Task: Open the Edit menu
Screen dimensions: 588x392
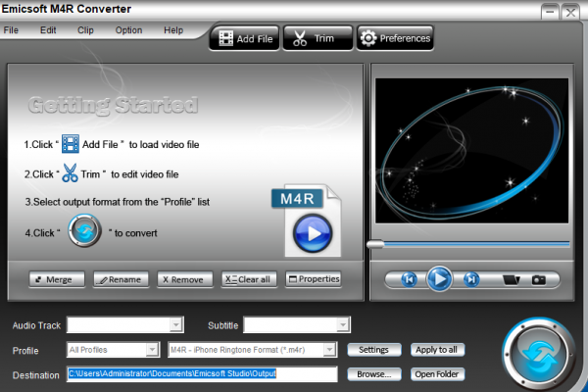Action: [48, 30]
